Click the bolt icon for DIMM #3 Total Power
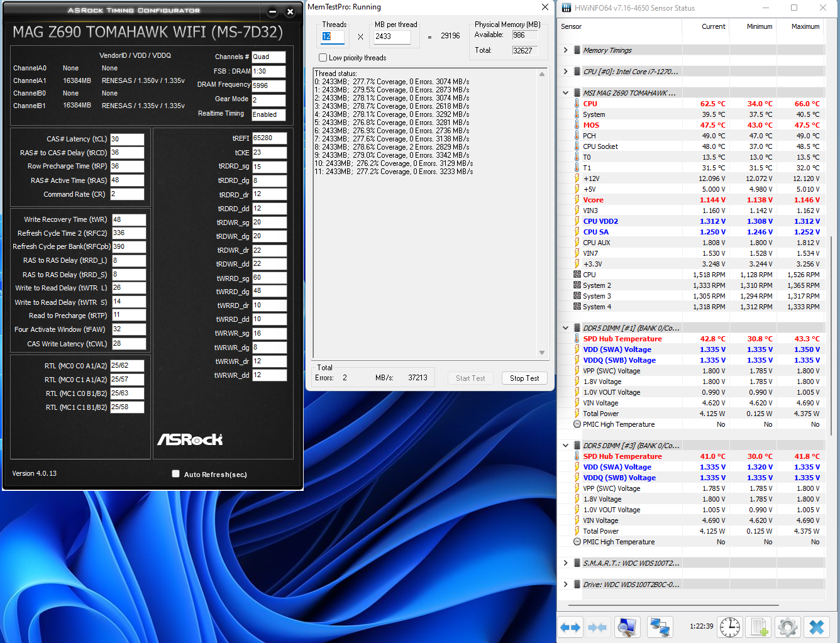840x643 pixels. [577, 531]
